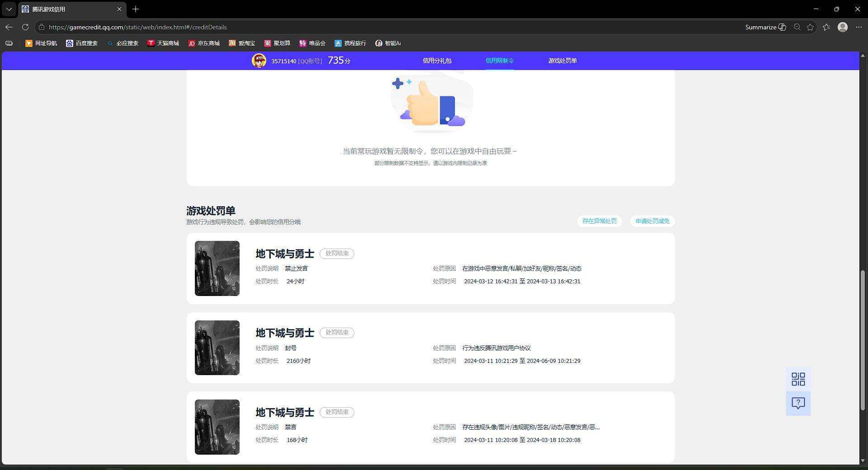Click 处罚结束 badge on 封号 penalty card
868x470 pixels.
(337, 333)
